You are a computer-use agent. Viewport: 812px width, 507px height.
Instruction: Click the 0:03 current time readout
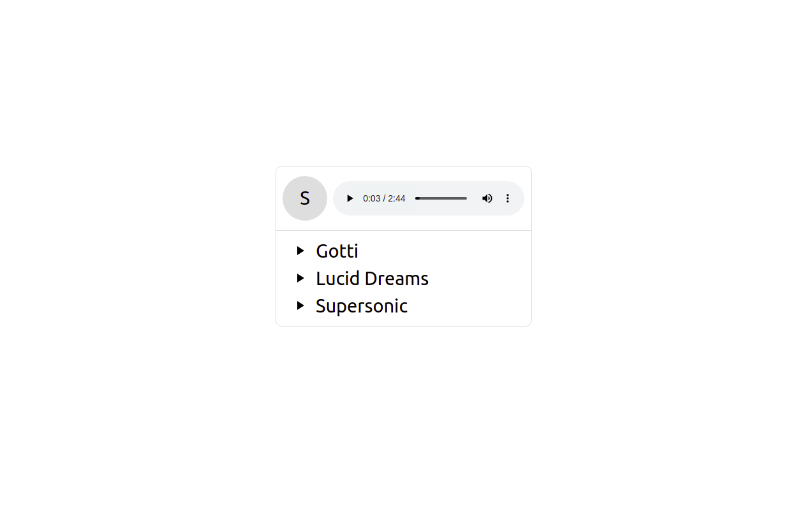[371, 198]
